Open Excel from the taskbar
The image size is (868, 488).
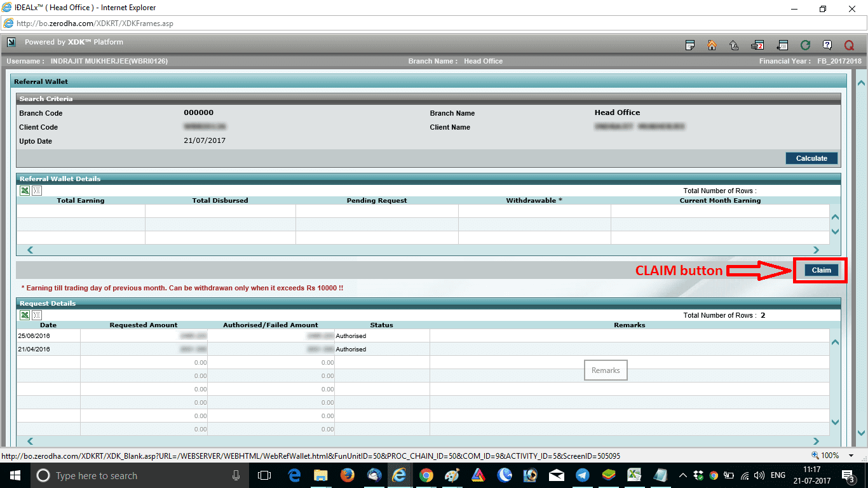634,475
